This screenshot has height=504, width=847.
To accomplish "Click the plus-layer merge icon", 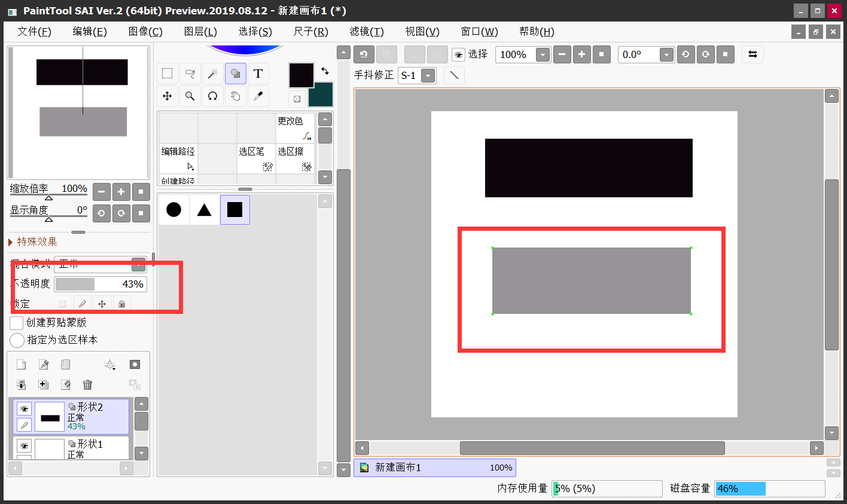I will pyautogui.click(x=44, y=385).
